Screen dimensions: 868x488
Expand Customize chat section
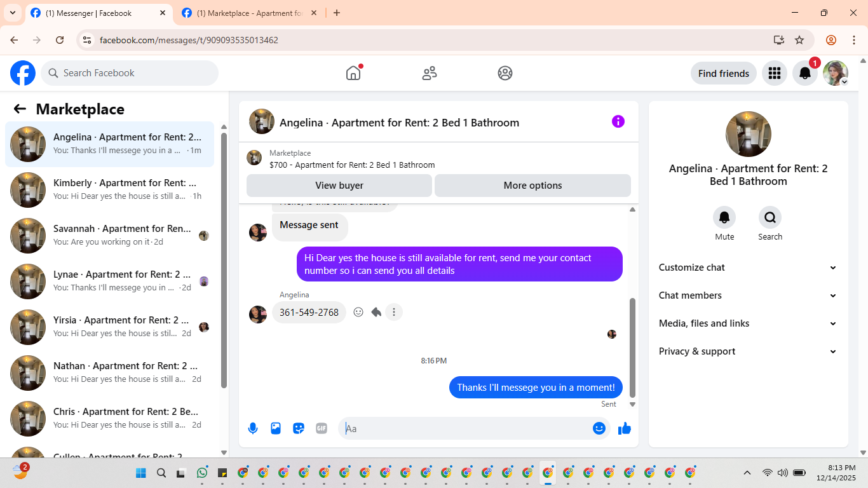(748, 268)
